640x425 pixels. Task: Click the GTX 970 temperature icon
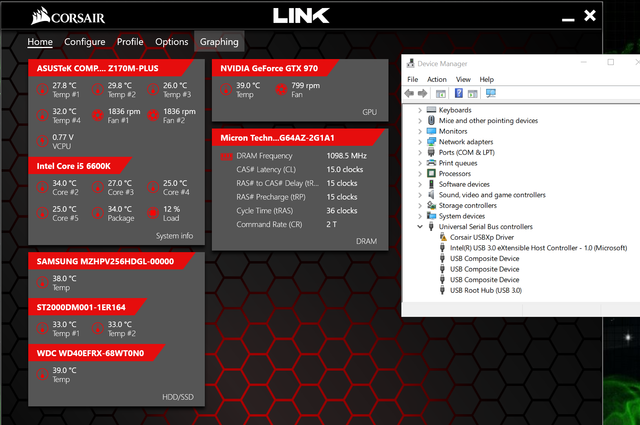click(x=226, y=89)
